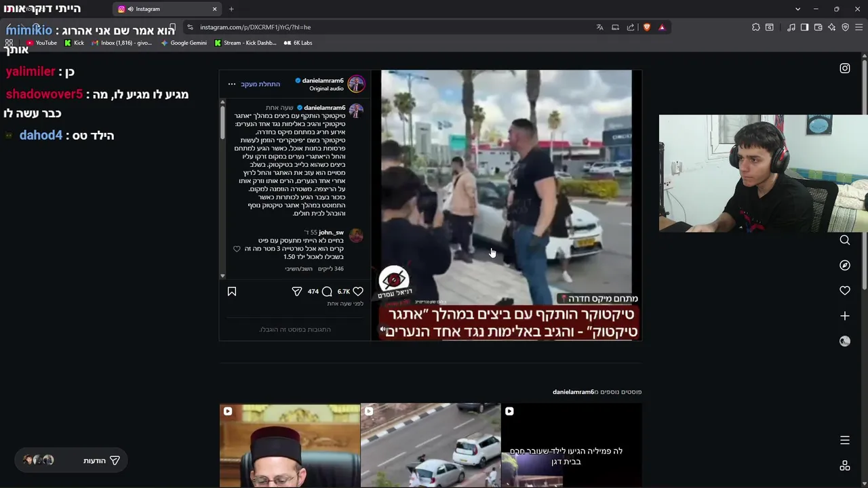The width and height of the screenshot is (868, 488).
Task: Open the Stream - Kick Dashboard bookmark
Action: [245, 43]
